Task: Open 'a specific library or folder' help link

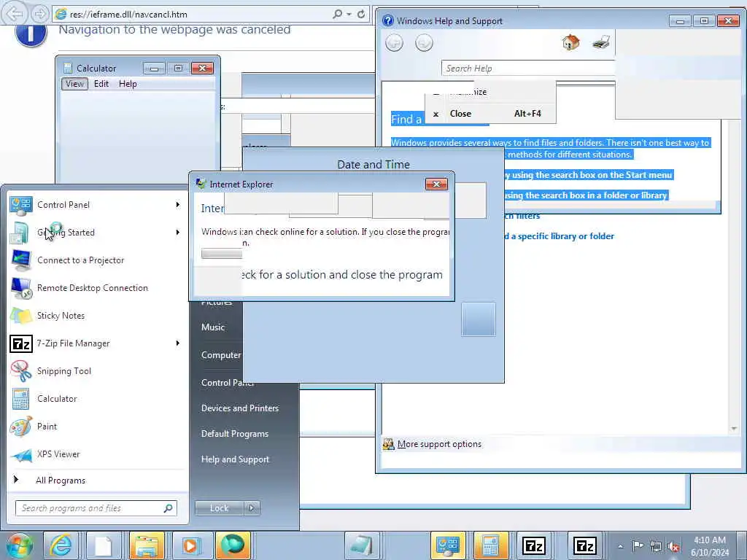Action: (x=560, y=236)
